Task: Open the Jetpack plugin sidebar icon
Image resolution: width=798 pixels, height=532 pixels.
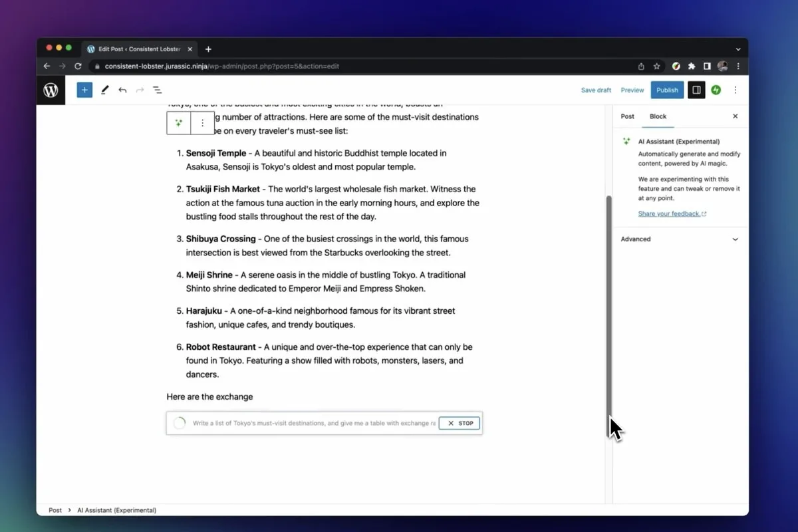Action: click(716, 90)
